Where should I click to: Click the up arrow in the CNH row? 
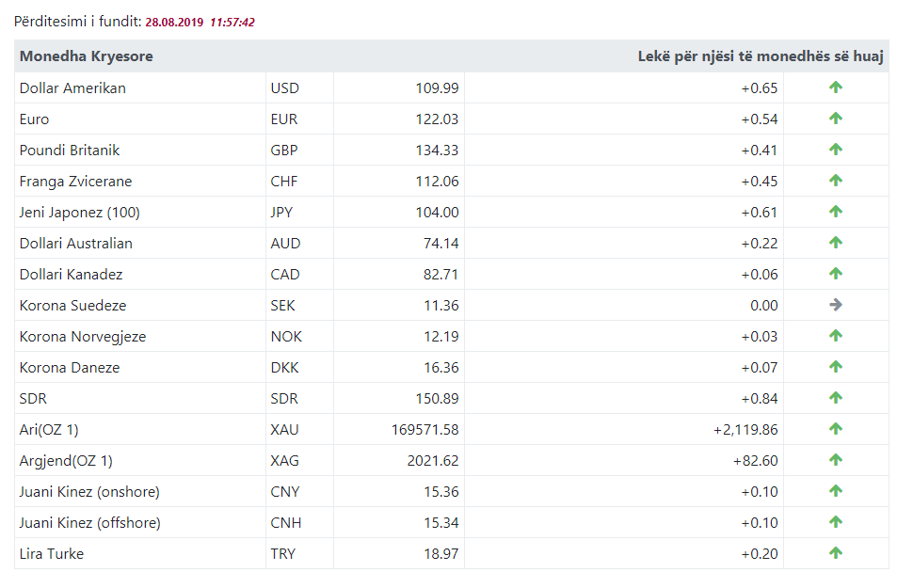click(836, 522)
